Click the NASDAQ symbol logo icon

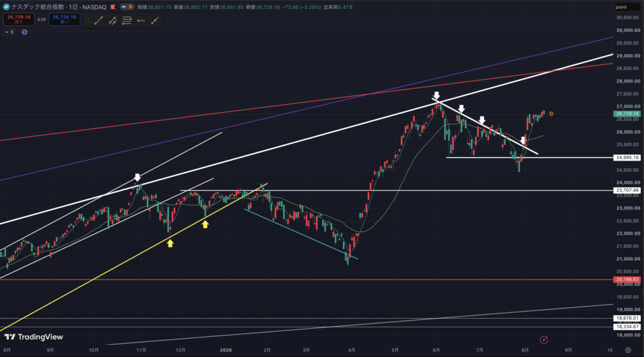(6, 7)
